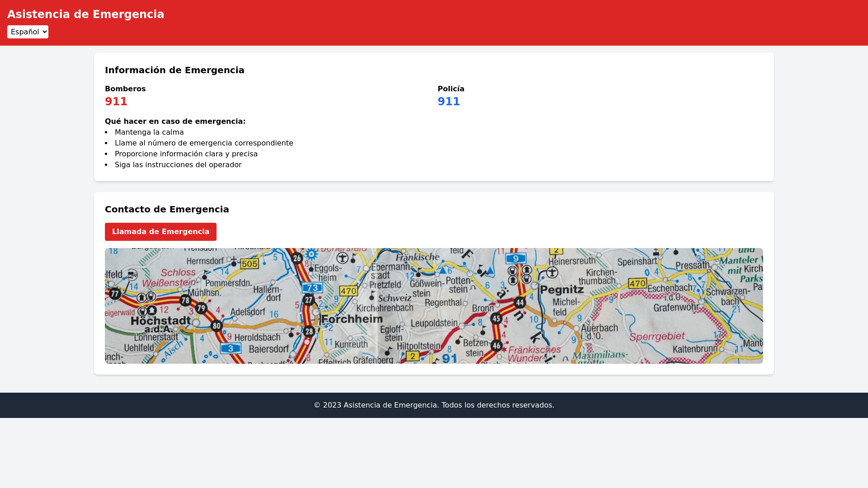Click the blue A3 highway shield on map
Viewport: 868px width, 488px height.
click(231, 348)
